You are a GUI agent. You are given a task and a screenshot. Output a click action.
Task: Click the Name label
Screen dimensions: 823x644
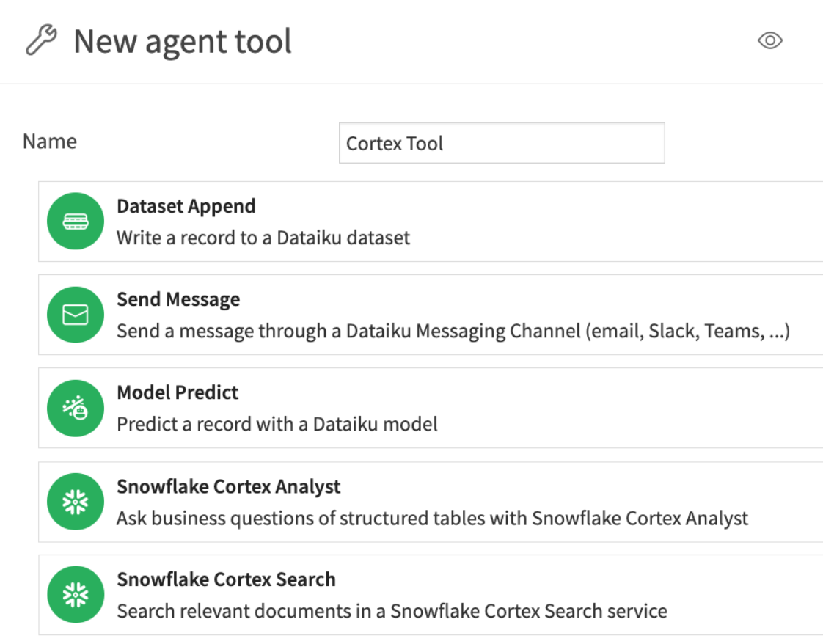[x=49, y=141]
